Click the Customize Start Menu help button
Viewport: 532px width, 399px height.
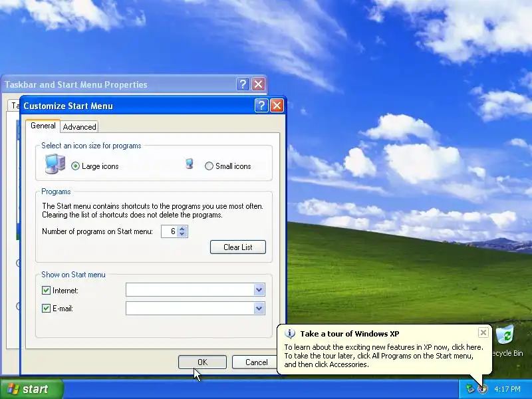(x=261, y=106)
